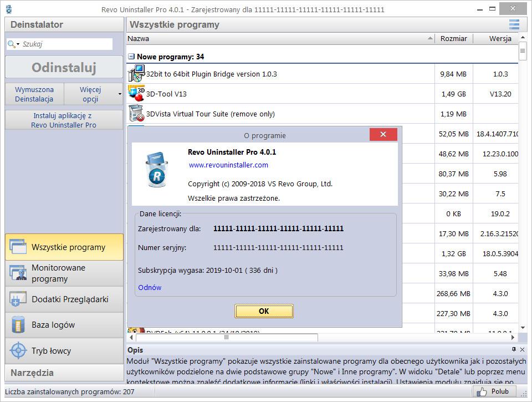The width and height of the screenshot is (532, 402).
Task: Click the vertical scrollbar up arrow
Action: pyautogui.click(x=523, y=37)
